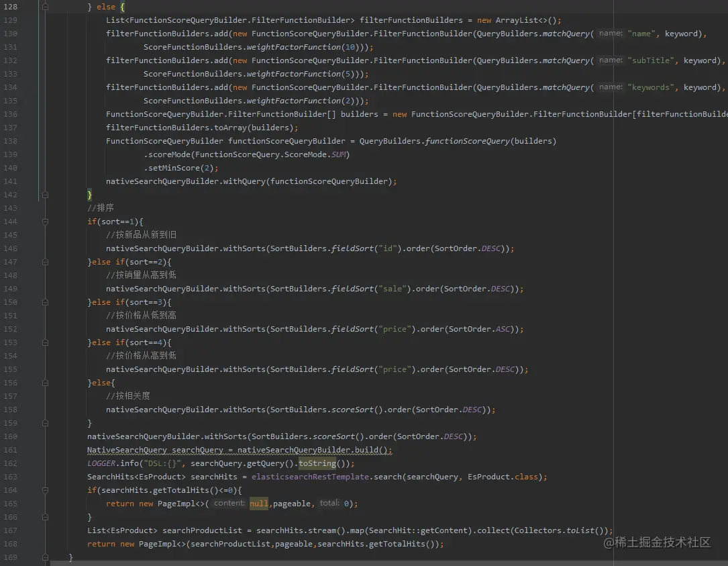Place cursor on "ArrayList<>()" on line 129
The width and height of the screenshot is (728, 566).
(525, 20)
